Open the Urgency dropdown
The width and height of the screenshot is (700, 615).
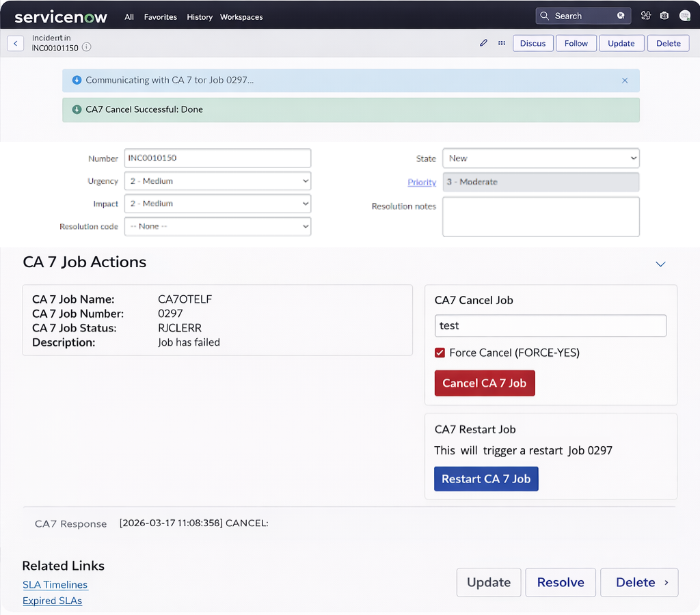tap(218, 181)
